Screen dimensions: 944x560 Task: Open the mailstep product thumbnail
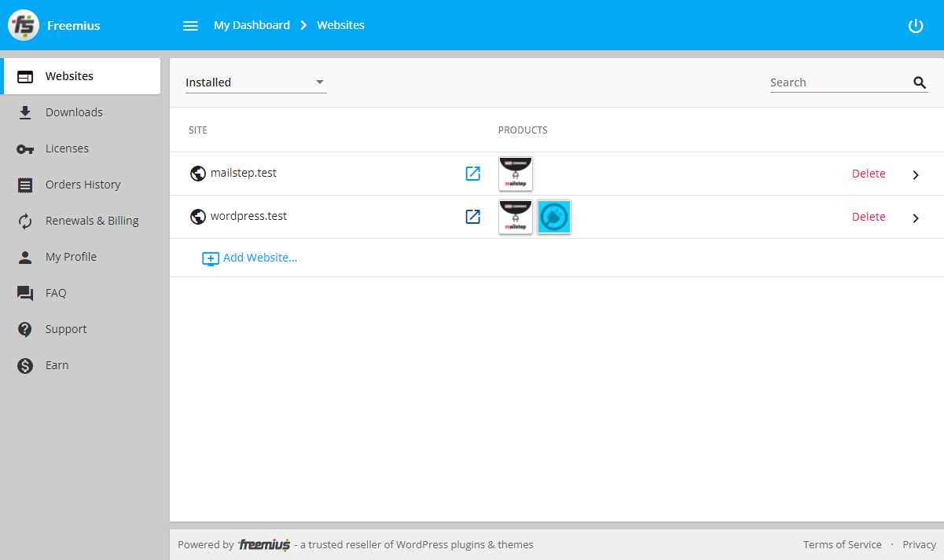point(515,173)
